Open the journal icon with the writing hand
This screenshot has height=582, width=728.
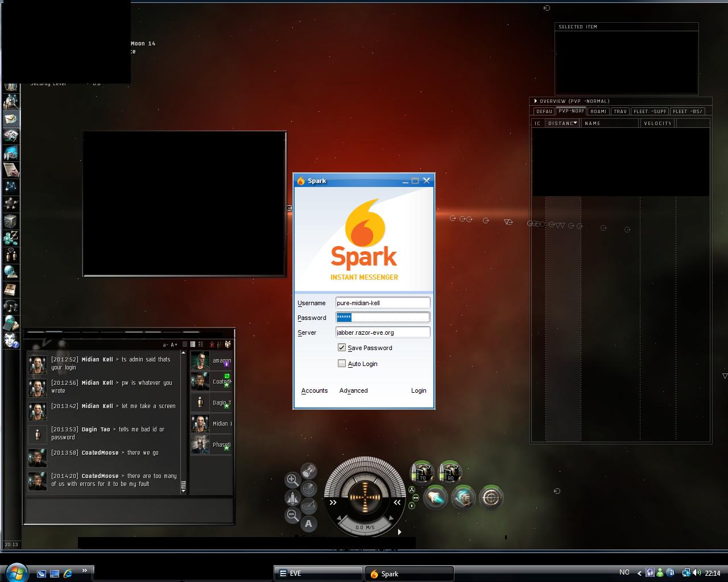[x=11, y=170]
